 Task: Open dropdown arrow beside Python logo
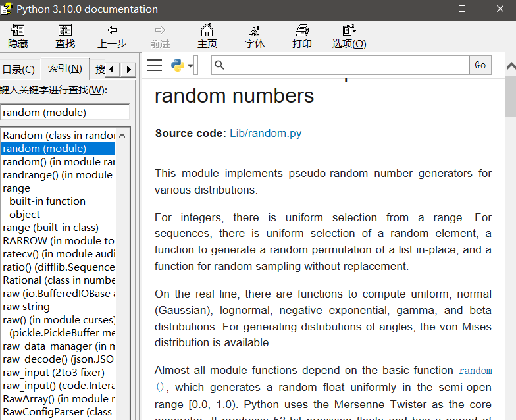[x=190, y=66]
